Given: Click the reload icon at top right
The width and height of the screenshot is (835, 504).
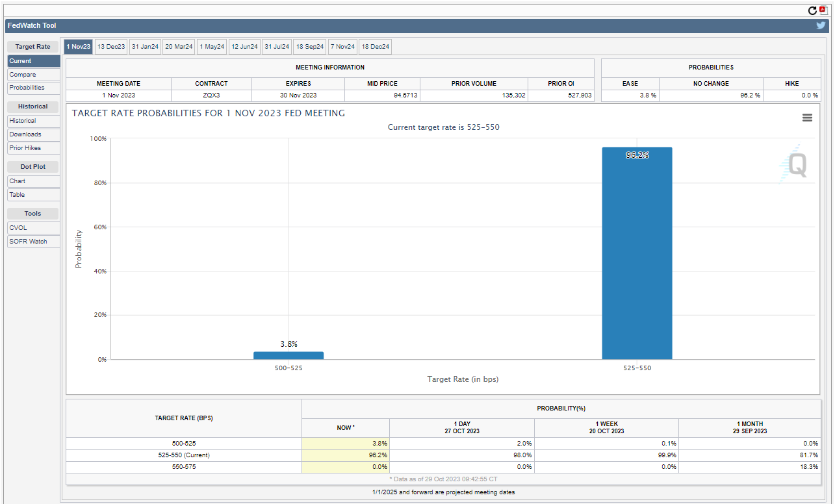Looking at the screenshot, I should [x=812, y=10].
